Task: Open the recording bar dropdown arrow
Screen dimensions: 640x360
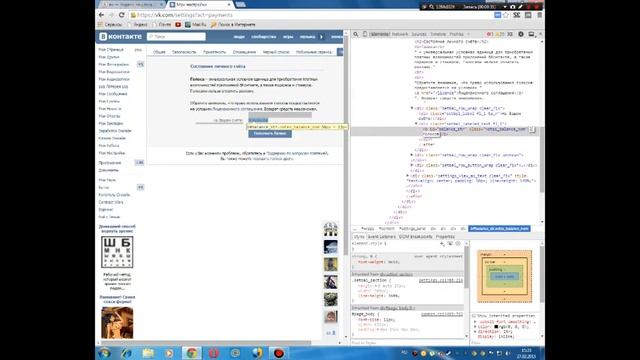Action: point(505,7)
